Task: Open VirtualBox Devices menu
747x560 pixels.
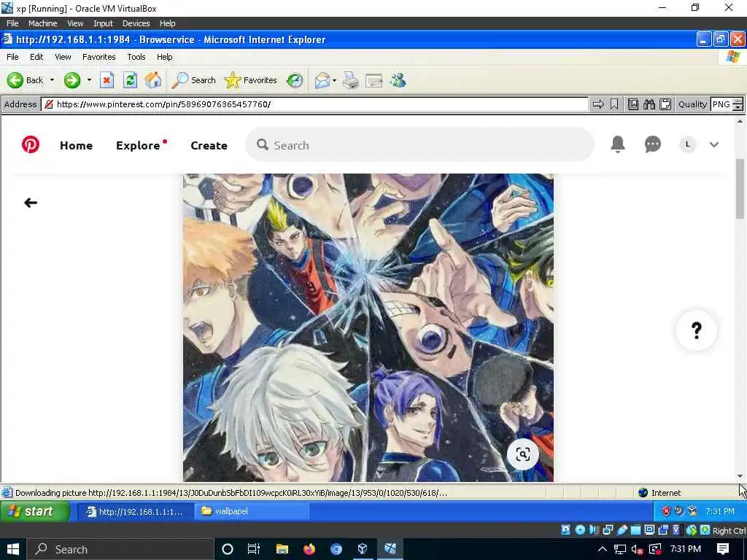Action: [x=136, y=23]
